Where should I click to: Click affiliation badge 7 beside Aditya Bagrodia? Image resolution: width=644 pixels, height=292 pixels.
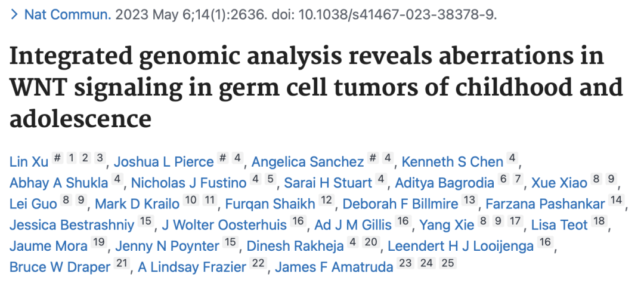[517, 179]
